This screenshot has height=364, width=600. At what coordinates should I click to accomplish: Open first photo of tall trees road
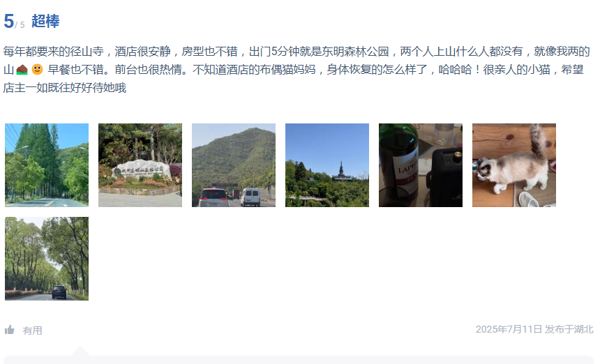pyautogui.click(x=47, y=165)
